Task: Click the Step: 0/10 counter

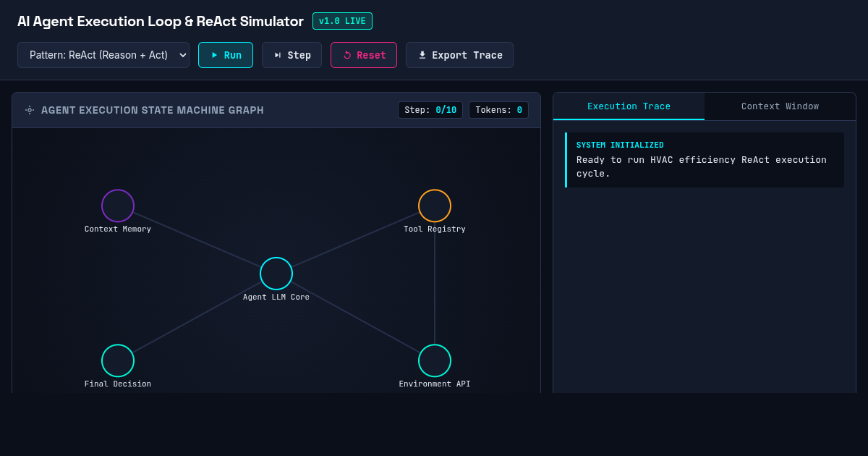Action: pyautogui.click(x=430, y=110)
